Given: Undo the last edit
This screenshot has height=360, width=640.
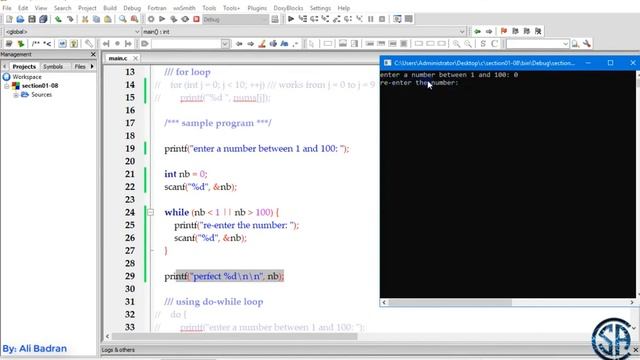Looking at the screenshot, I should 58,19.
